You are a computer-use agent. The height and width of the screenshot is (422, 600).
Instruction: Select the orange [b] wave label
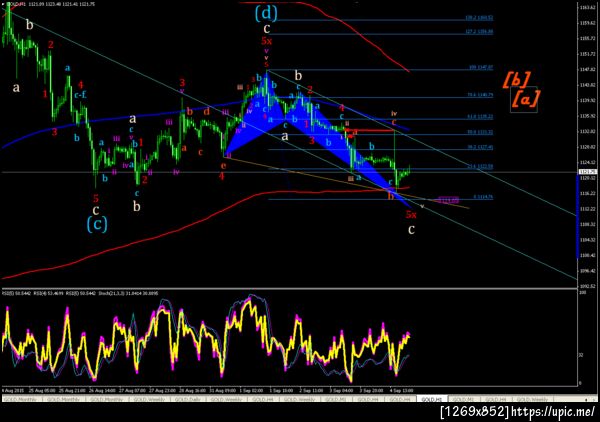(516, 80)
